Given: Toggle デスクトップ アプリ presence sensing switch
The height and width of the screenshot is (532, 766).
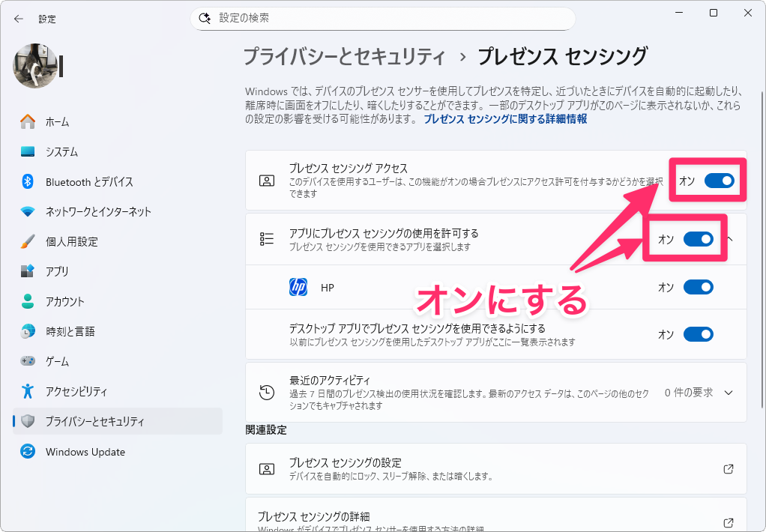Looking at the screenshot, I should (x=698, y=334).
